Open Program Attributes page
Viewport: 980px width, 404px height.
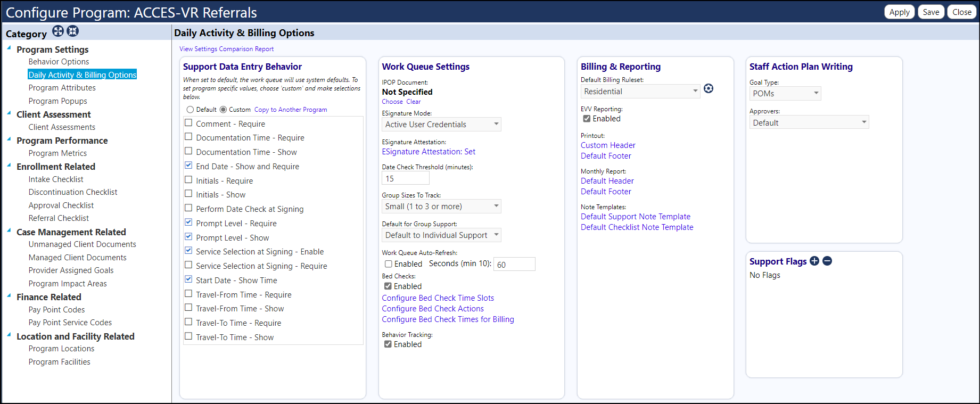click(x=62, y=88)
